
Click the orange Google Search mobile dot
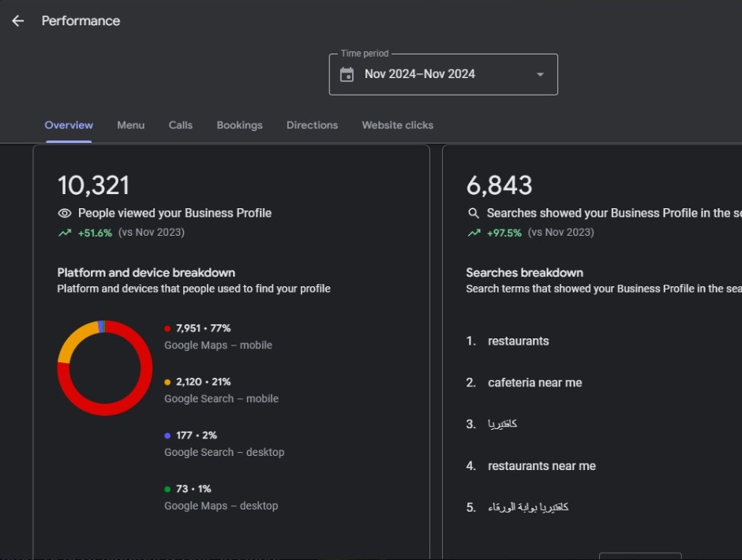pos(167,383)
